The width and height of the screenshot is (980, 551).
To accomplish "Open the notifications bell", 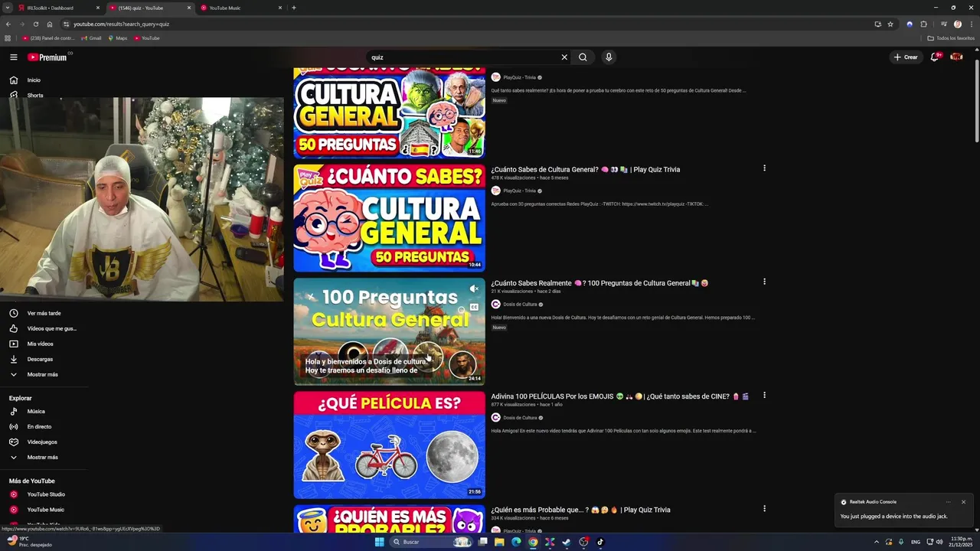I will point(934,57).
